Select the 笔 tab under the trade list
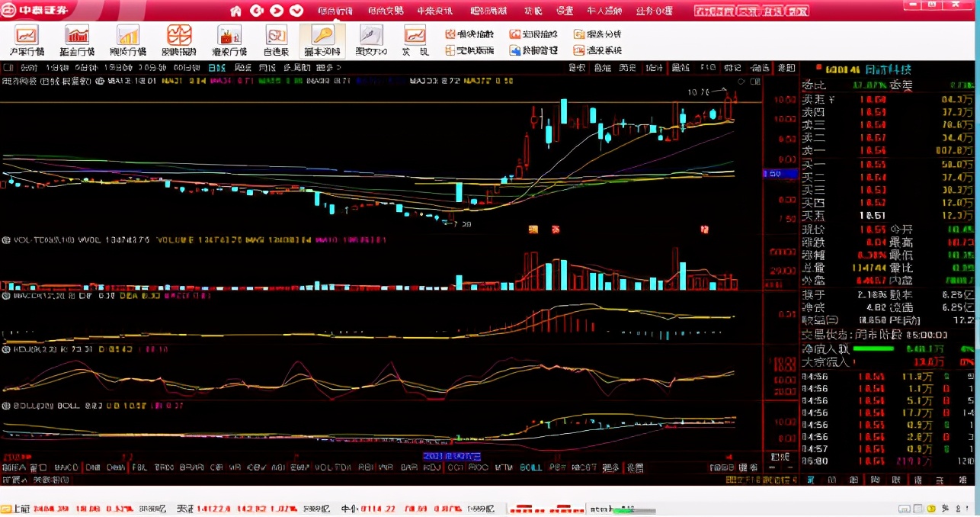The height and width of the screenshot is (517, 980). [x=810, y=480]
